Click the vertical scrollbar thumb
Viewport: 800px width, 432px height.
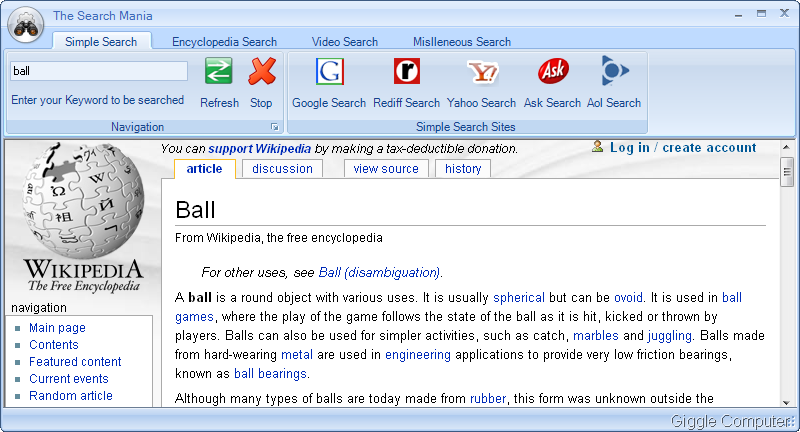click(787, 172)
